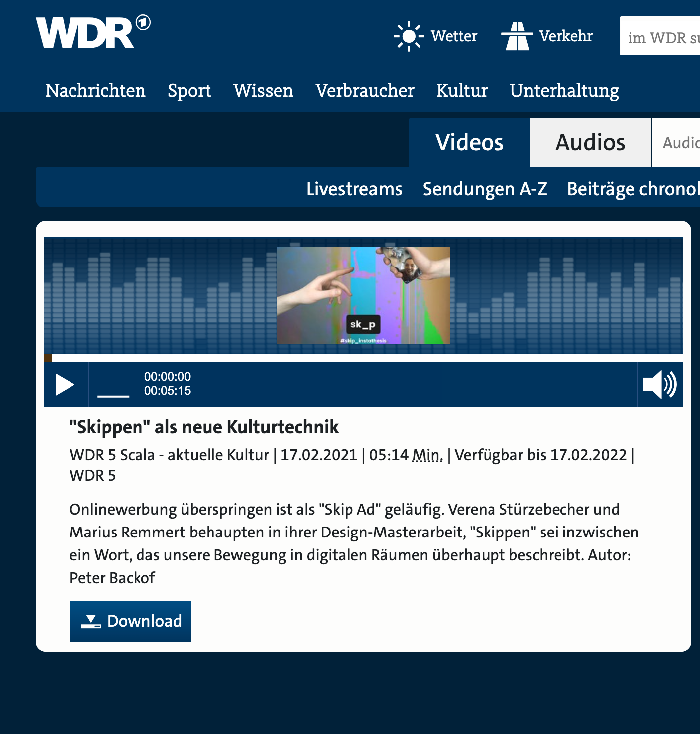Click the 00:05:15 duration text
This screenshot has height=734, width=700.
point(168,391)
